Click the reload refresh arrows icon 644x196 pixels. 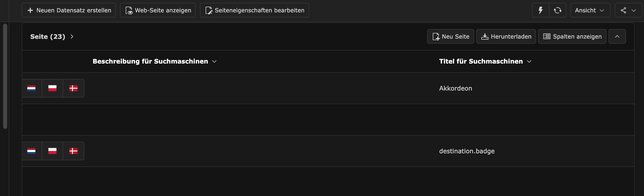point(557,10)
